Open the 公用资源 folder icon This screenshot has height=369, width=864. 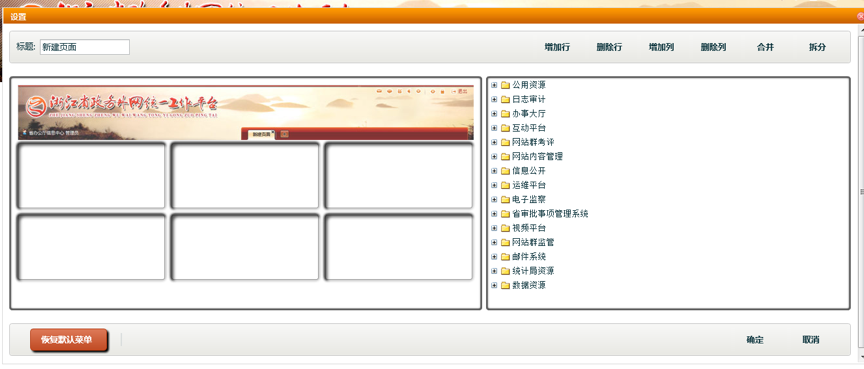tap(505, 85)
